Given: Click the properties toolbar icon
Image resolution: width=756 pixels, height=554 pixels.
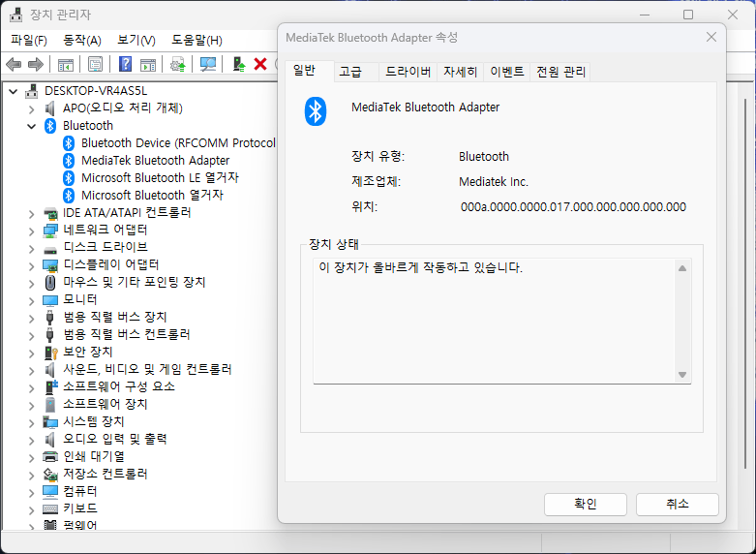Looking at the screenshot, I should [96, 64].
